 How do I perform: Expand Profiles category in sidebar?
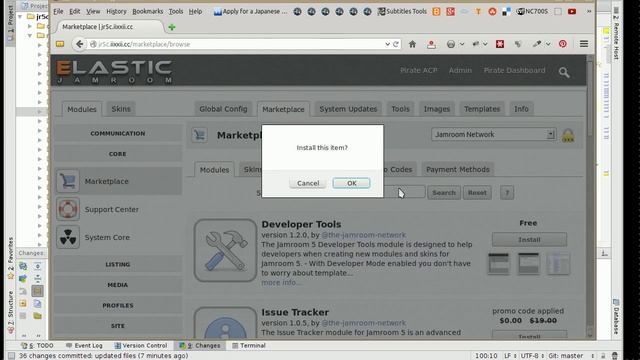pyautogui.click(x=118, y=305)
